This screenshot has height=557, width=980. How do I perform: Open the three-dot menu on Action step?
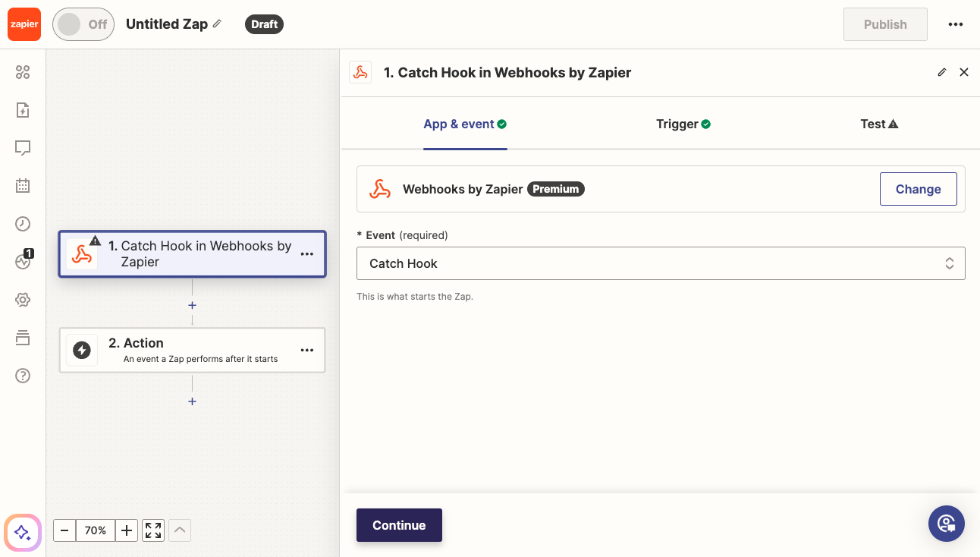307,351
